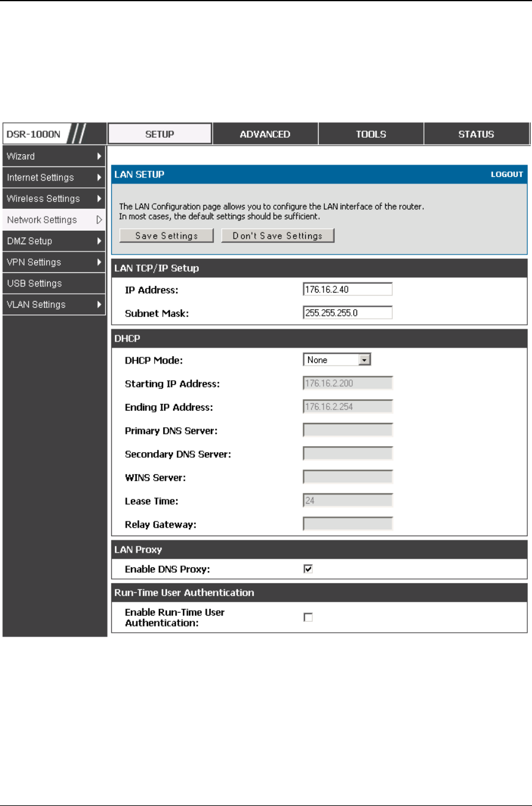The height and width of the screenshot is (806, 532).
Task: Select Wizard in the sidebar
Action: pyautogui.click(x=54, y=156)
